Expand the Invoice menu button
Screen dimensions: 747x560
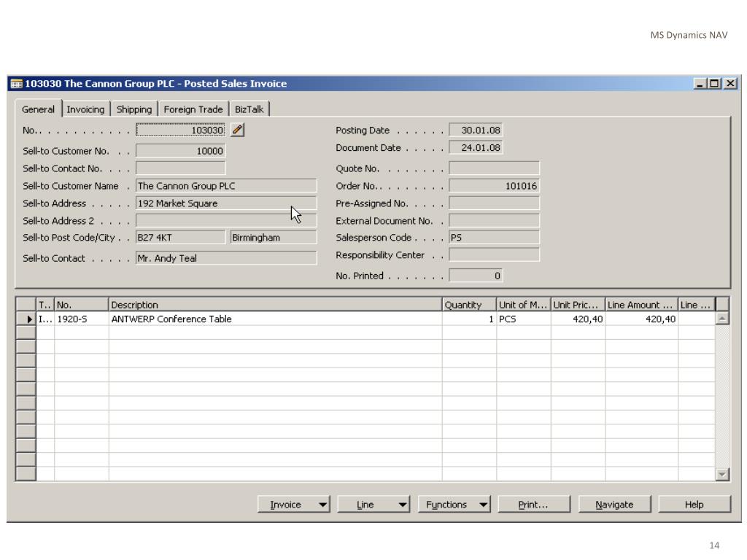tap(294, 505)
